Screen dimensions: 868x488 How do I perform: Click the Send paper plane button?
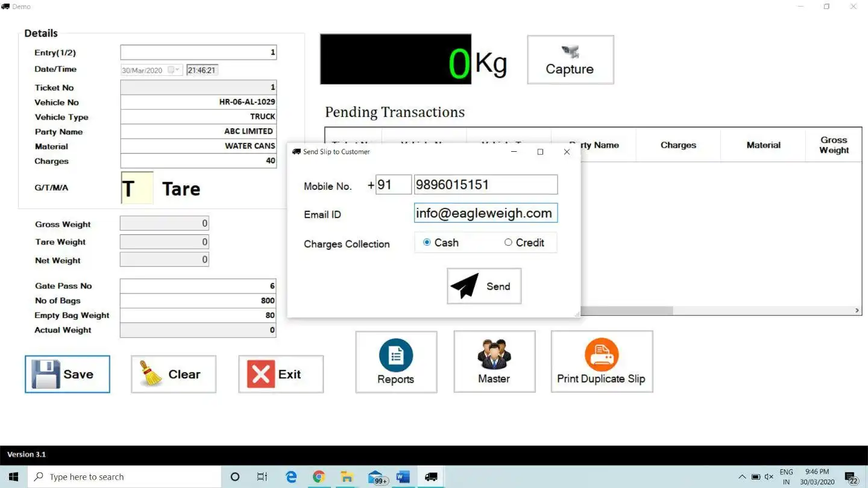coord(484,286)
